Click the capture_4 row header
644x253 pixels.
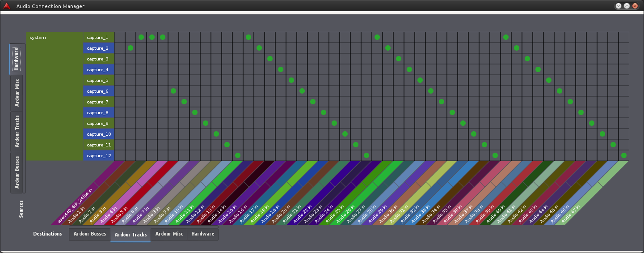(x=98, y=69)
